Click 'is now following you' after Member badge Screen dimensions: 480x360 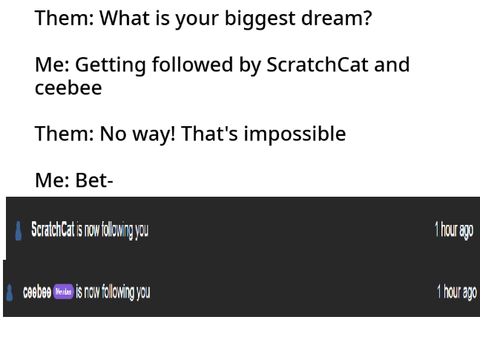coord(113,292)
